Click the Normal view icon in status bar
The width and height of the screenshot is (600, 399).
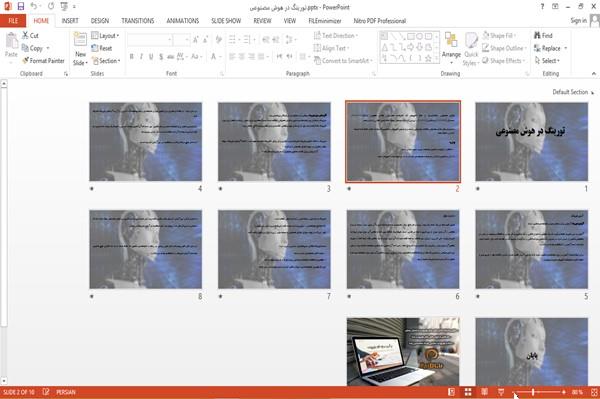452,392
